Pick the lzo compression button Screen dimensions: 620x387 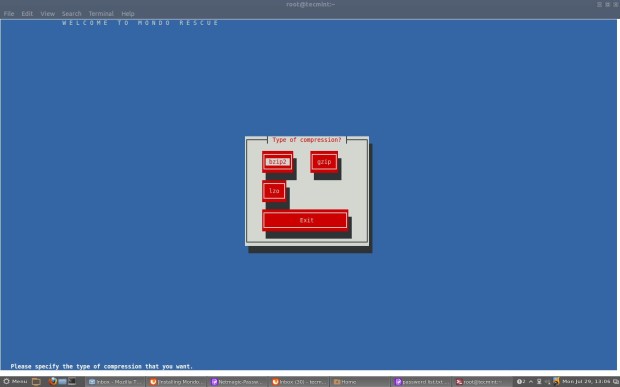click(274, 191)
